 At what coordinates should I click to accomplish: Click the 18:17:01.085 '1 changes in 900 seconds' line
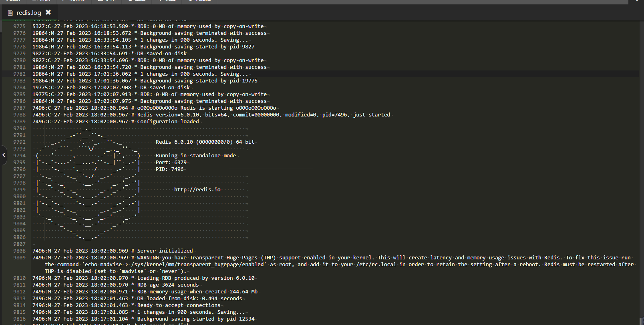click(x=139, y=312)
